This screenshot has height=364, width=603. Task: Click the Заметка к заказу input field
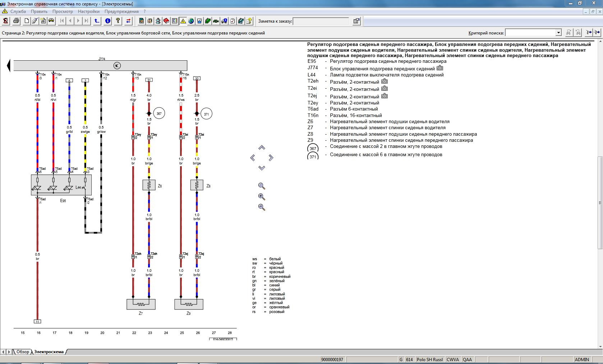click(321, 21)
